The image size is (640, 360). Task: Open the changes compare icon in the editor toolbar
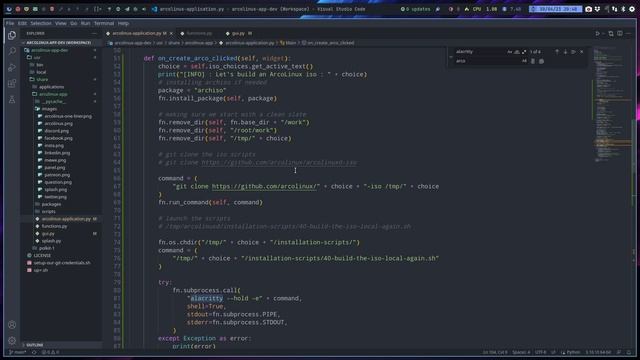click(611, 33)
